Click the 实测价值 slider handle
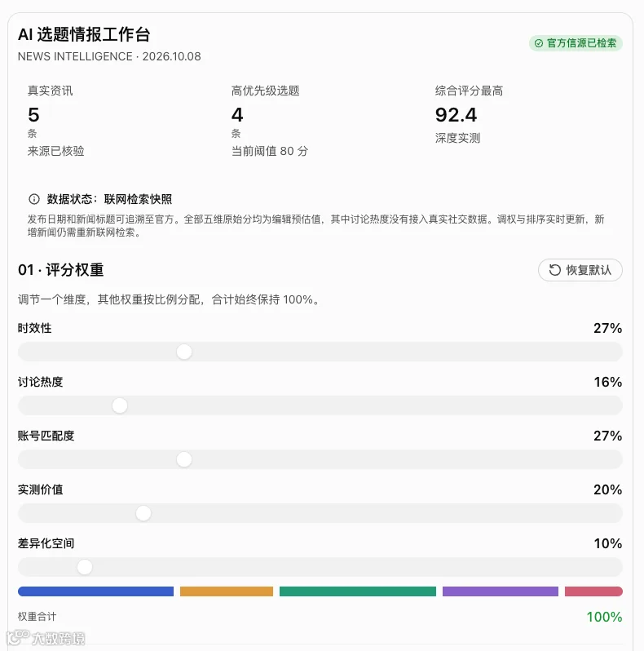644x651 pixels. tap(143, 513)
